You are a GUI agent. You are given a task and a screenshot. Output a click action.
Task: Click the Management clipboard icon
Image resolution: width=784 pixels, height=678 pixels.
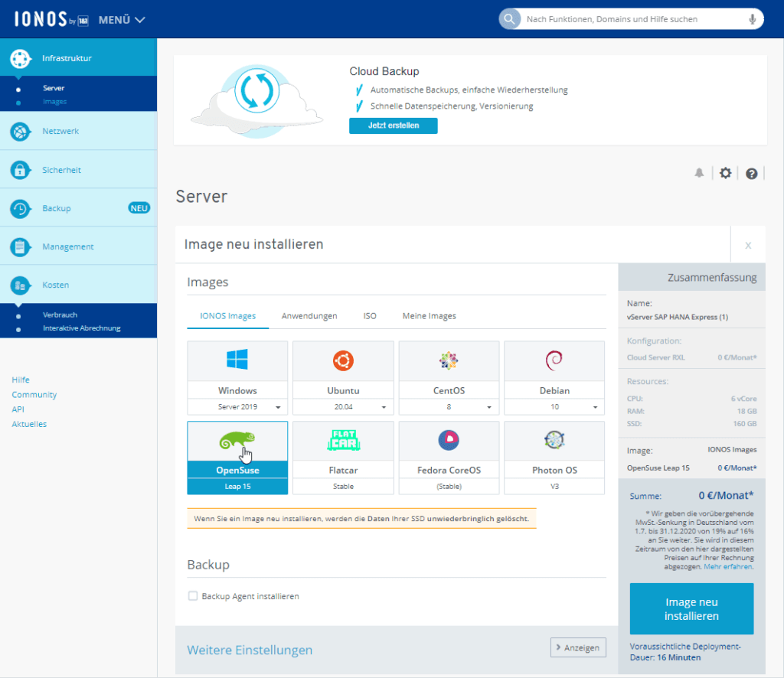[21, 247]
